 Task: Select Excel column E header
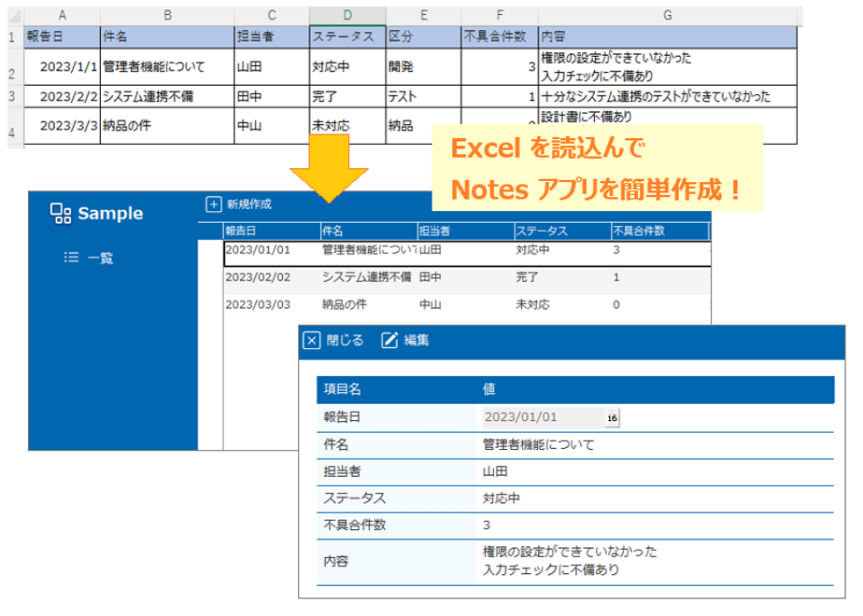[x=423, y=15]
